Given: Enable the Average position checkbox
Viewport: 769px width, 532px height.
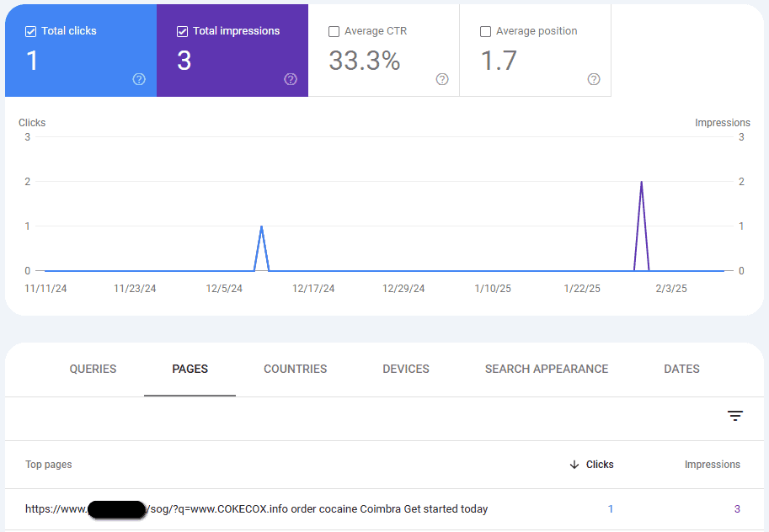Looking at the screenshot, I should pos(485,31).
